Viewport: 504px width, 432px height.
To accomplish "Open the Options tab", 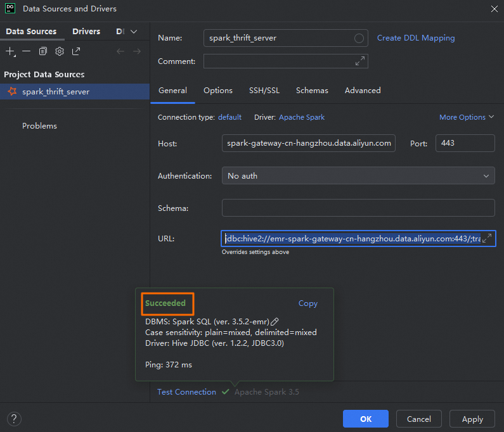I will tap(218, 91).
